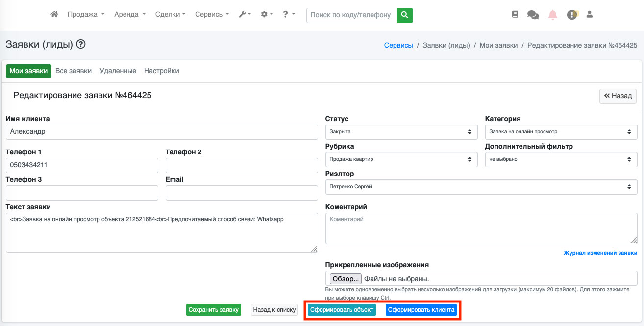Open the wrench tools menu

(245, 15)
